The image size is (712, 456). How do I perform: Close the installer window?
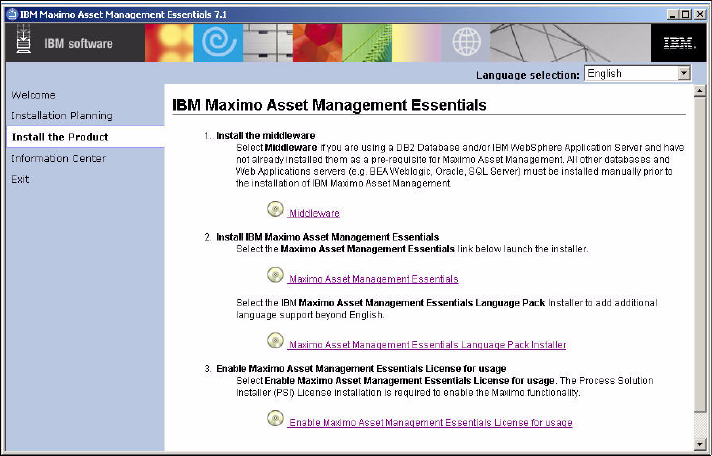pyautogui.click(x=698, y=15)
